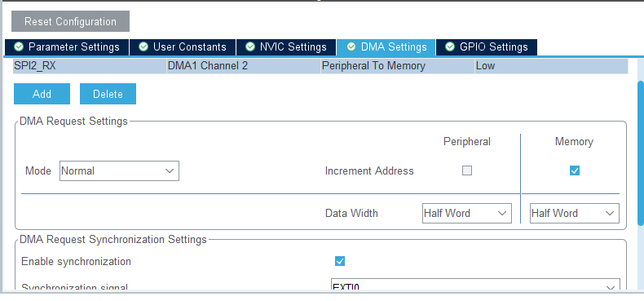The width and height of the screenshot is (644, 301).
Task: Click the NVIC Settings green check icon
Action: [x=250, y=46]
